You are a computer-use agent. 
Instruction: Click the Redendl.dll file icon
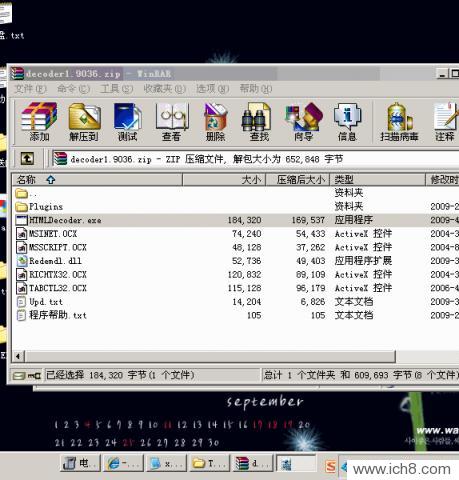click(x=22, y=261)
